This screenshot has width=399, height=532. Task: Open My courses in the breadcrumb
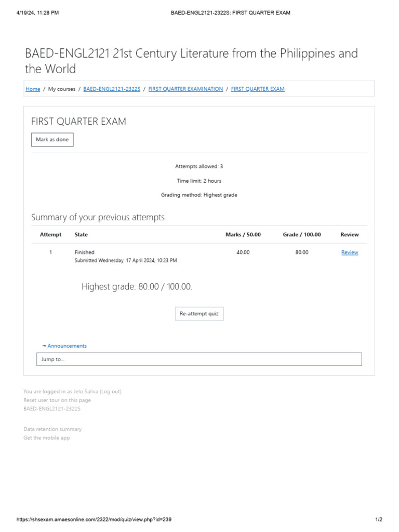(62, 89)
